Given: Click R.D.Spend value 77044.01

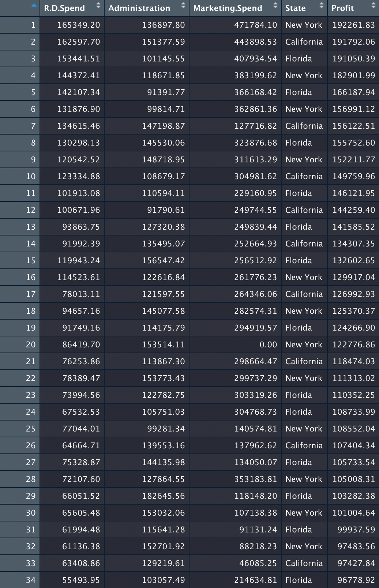Looking at the screenshot, I should (x=81, y=429).
